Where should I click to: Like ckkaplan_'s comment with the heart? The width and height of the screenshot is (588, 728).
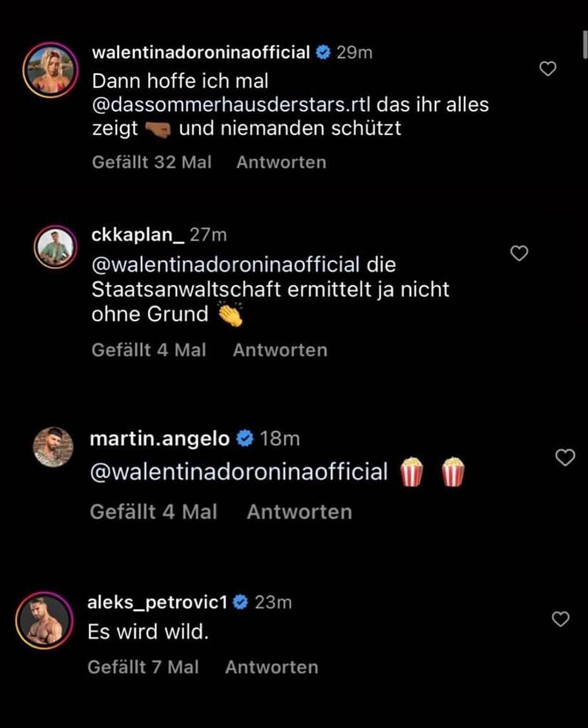[520, 254]
